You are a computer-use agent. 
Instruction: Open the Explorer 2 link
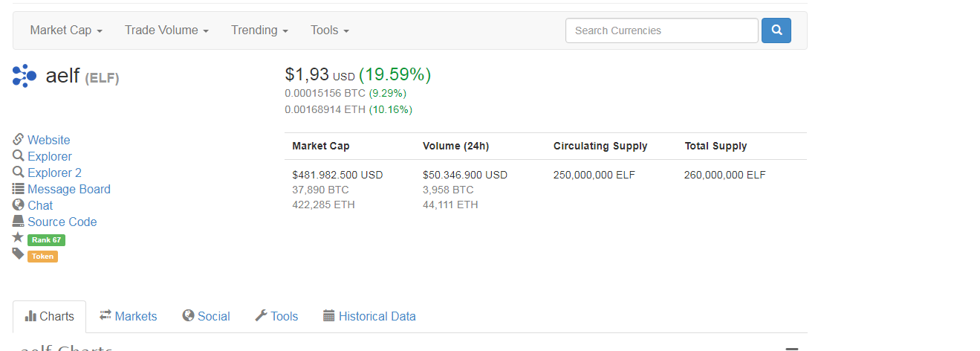54,173
